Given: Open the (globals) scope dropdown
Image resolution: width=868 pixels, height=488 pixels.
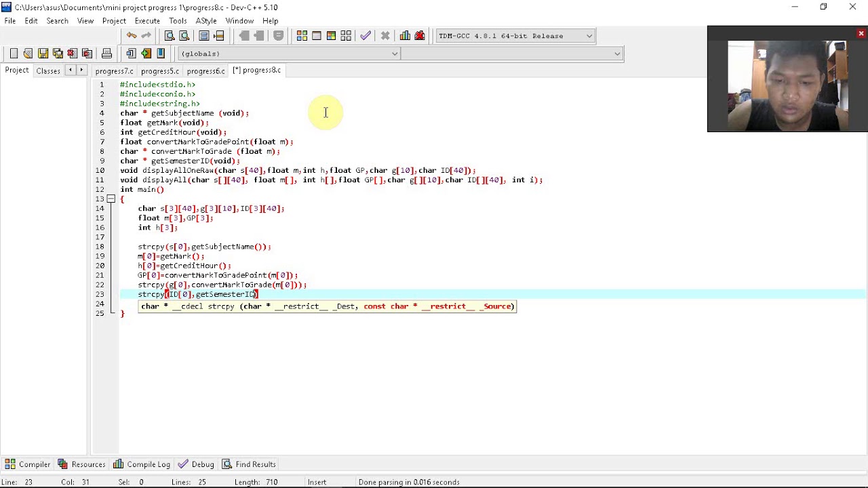Looking at the screenshot, I should point(289,54).
